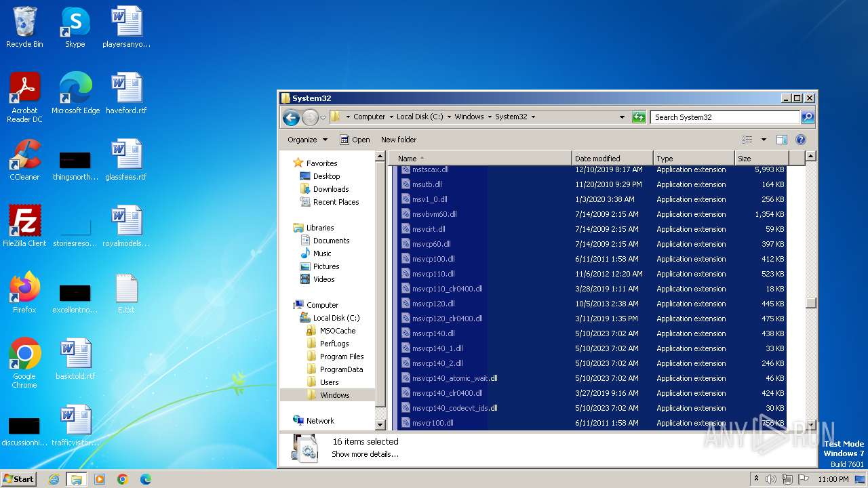
Task: Open the Views options dropdown arrow
Action: coord(763,140)
